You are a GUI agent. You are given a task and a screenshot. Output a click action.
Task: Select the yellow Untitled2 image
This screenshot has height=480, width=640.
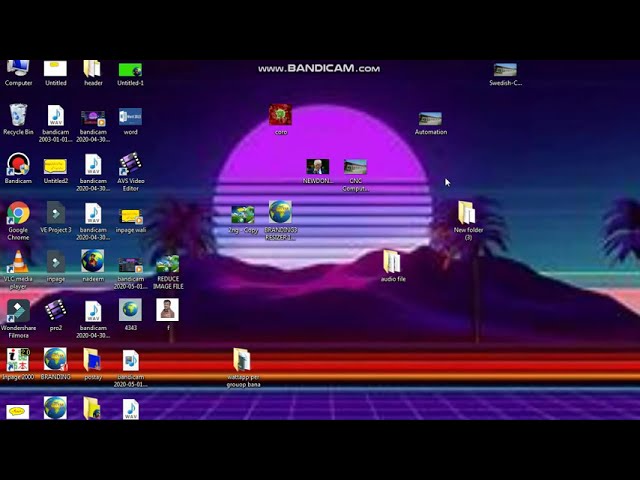click(x=56, y=171)
